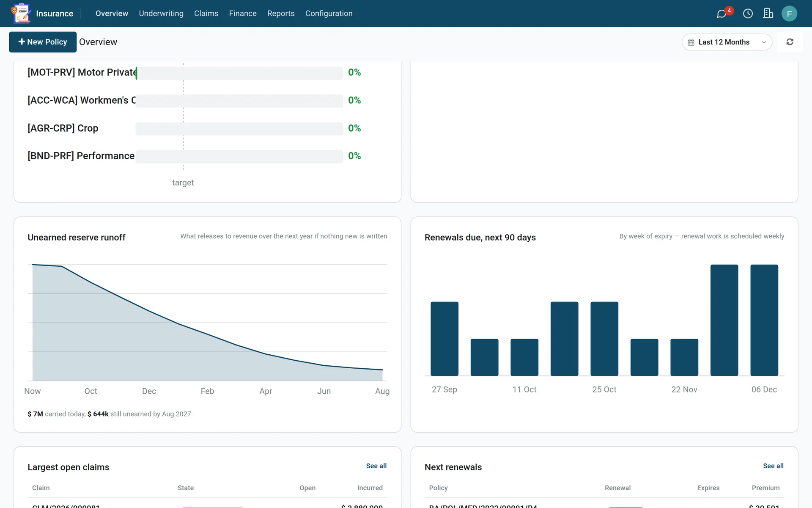Click the 27 Sep renewals bar

point(444,339)
